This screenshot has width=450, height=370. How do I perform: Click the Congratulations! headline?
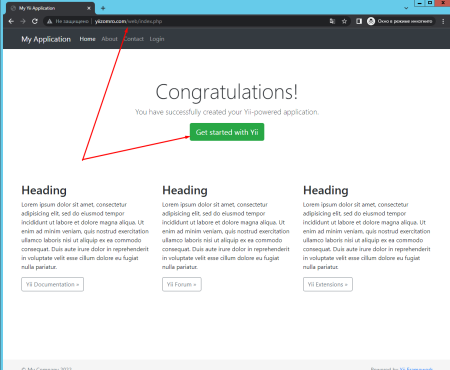click(227, 92)
